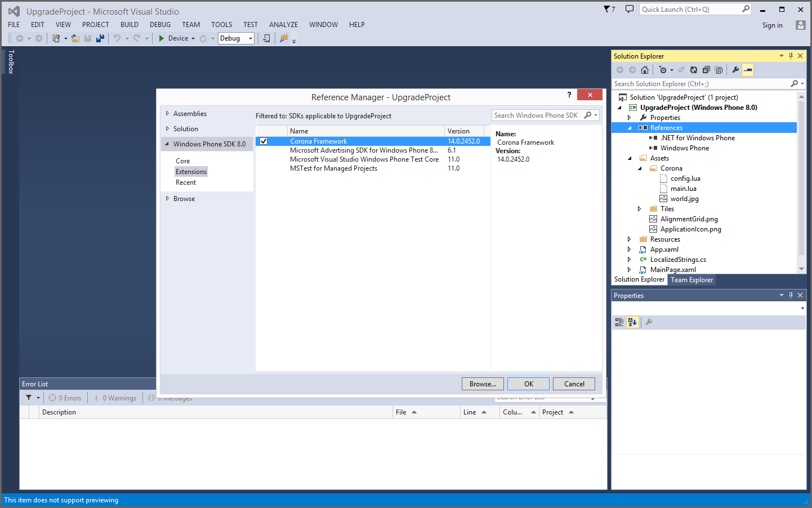Sort SDK list by the Version column header
The width and height of the screenshot is (812, 508).
tap(464, 131)
